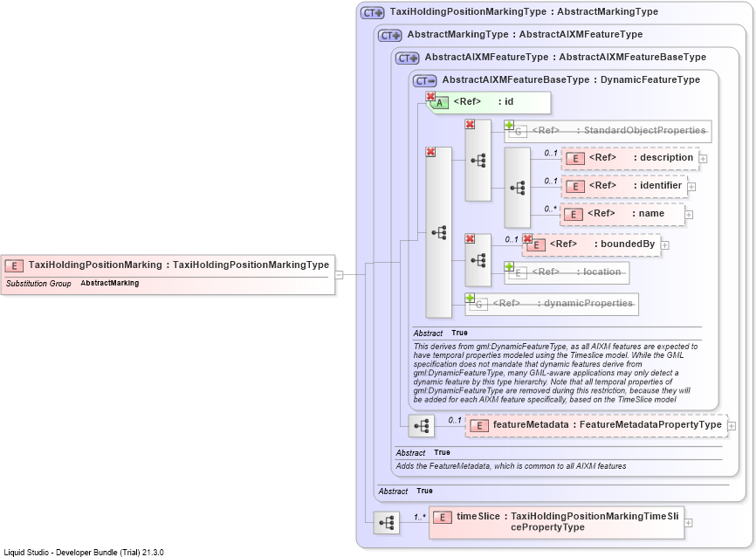Click green plus on StandardObjectProperties group
Screen dimensions: 756x557
(509, 125)
